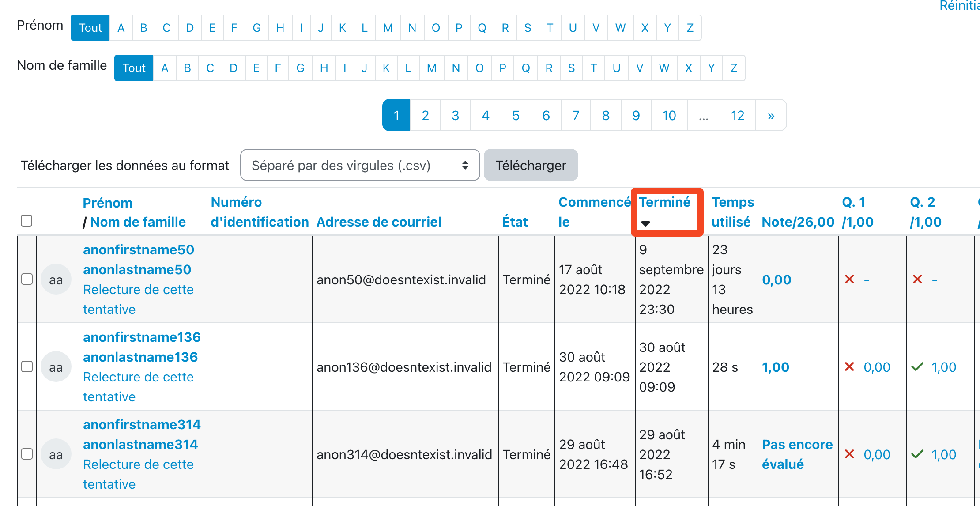Toggle the select-all checkbox in table header

coord(26,221)
